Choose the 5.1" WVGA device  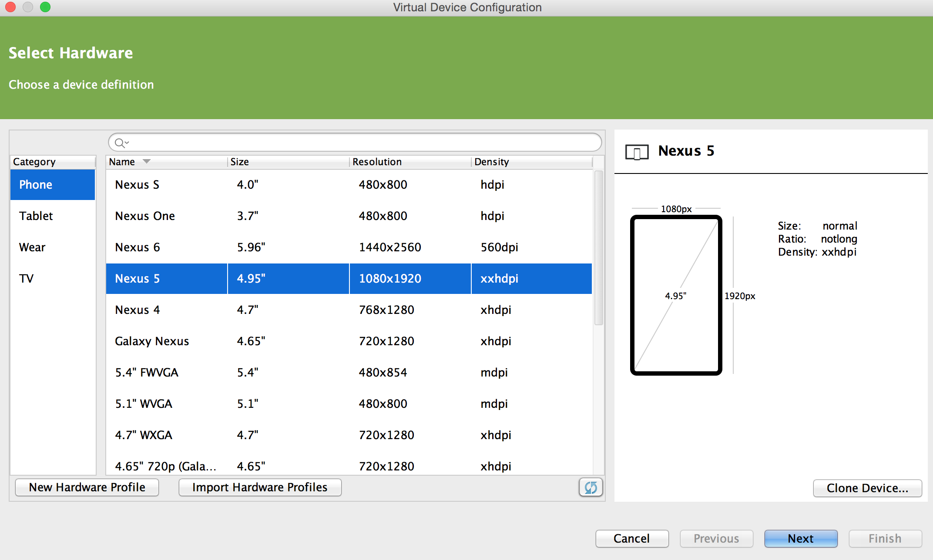[x=349, y=404]
